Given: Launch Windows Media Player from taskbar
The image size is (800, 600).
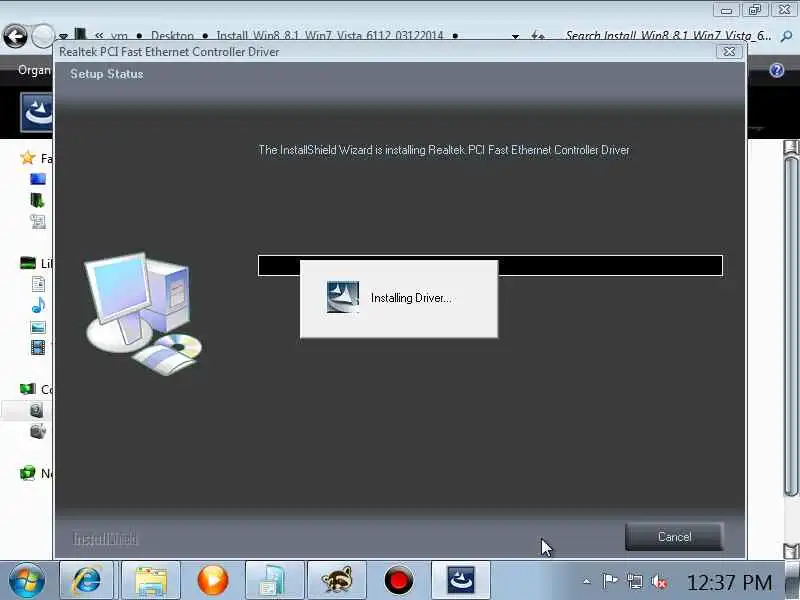Looking at the screenshot, I should click(x=213, y=580).
